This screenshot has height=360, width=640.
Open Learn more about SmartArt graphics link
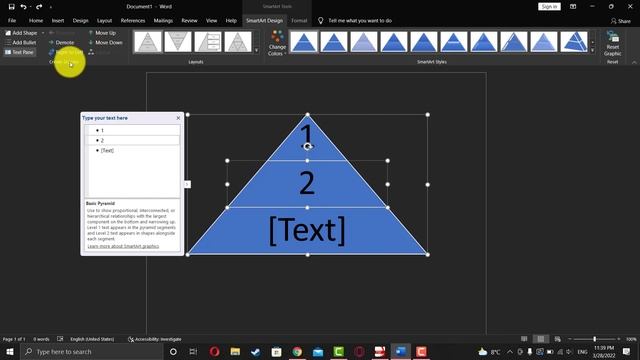(x=123, y=246)
